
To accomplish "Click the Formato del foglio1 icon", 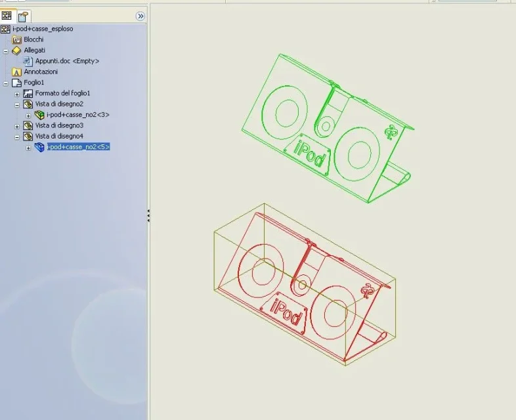I will [28, 93].
